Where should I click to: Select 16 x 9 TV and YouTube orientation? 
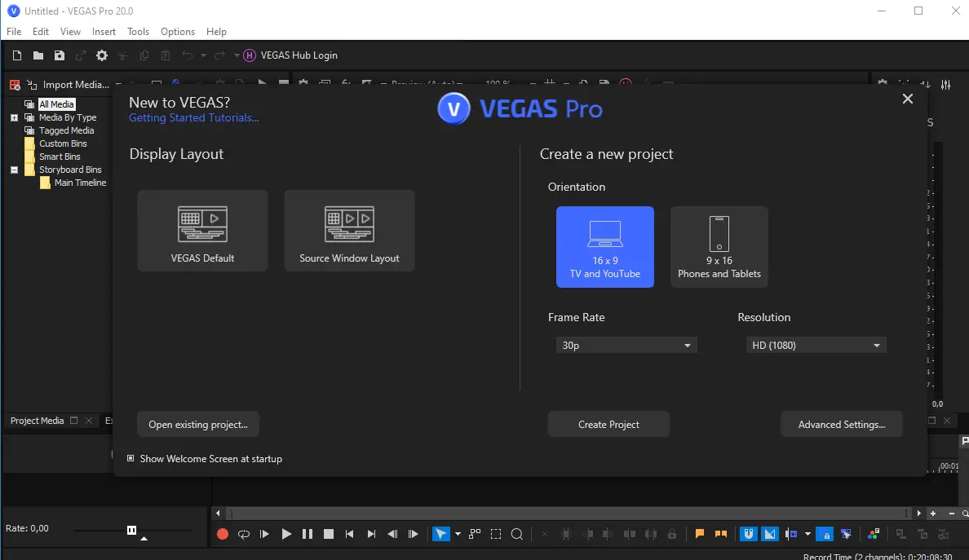(x=605, y=247)
